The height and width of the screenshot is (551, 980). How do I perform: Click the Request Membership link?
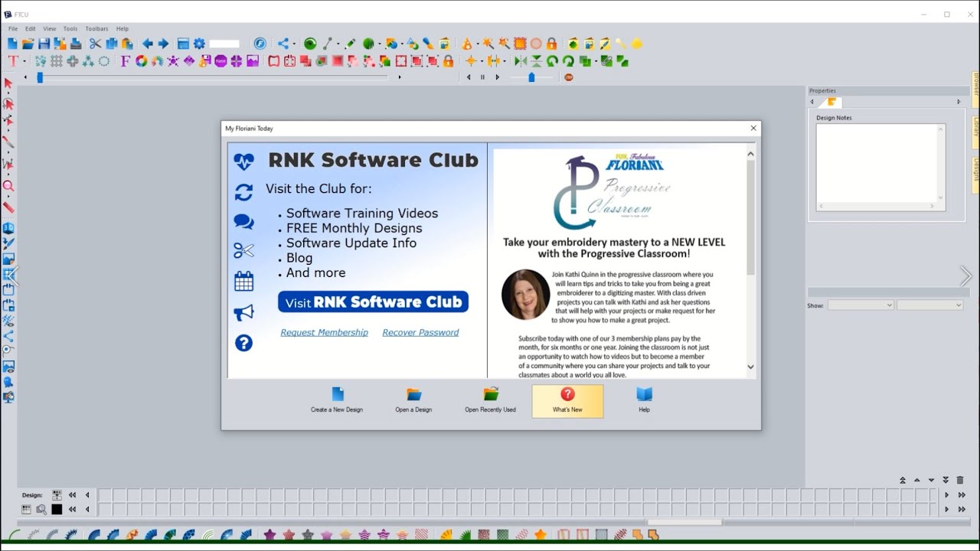point(324,332)
